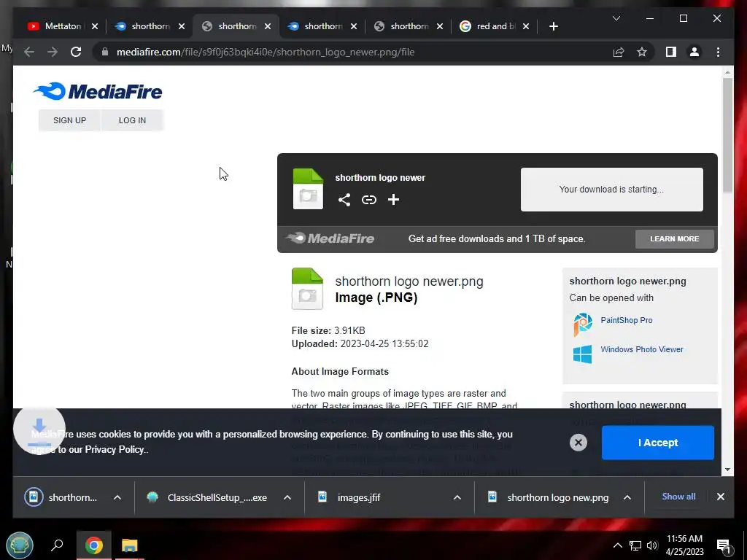The image size is (747, 560).
Task: Expand options for images.jfif download
Action: (457, 497)
